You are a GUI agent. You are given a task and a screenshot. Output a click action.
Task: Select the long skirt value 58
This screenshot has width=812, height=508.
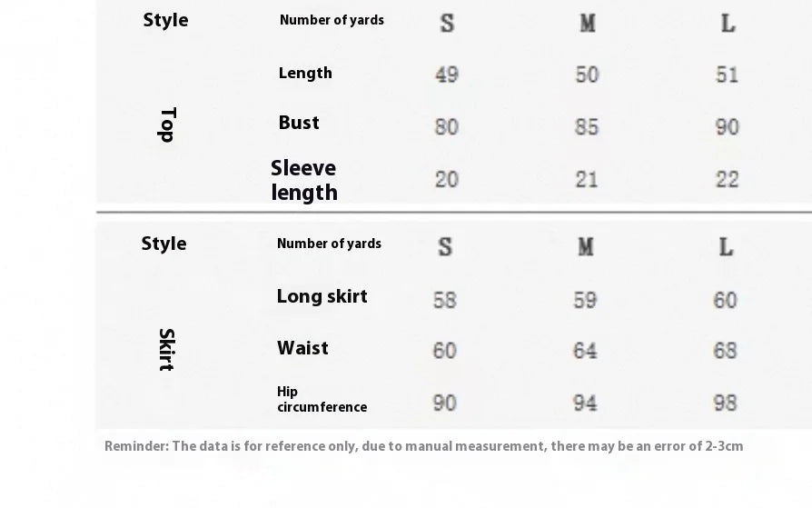445,300
